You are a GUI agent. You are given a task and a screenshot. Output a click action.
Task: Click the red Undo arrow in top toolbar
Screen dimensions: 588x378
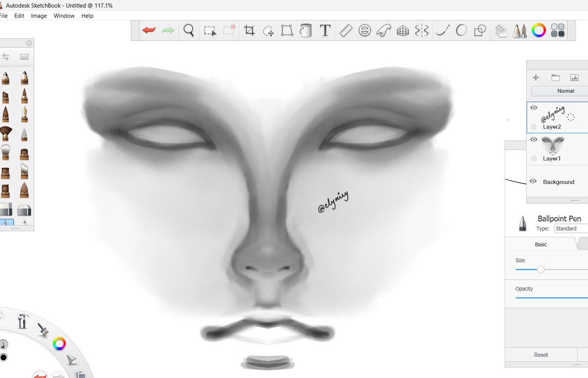tap(148, 30)
